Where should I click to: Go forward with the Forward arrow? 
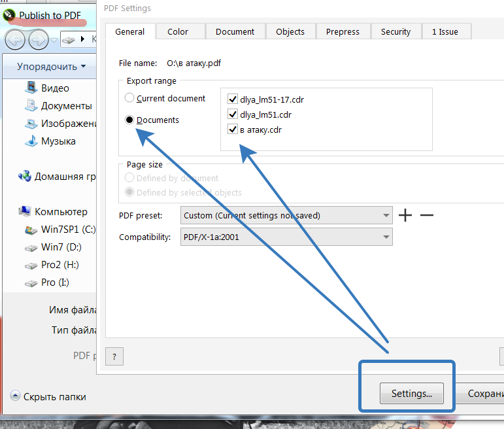click(x=39, y=40)
